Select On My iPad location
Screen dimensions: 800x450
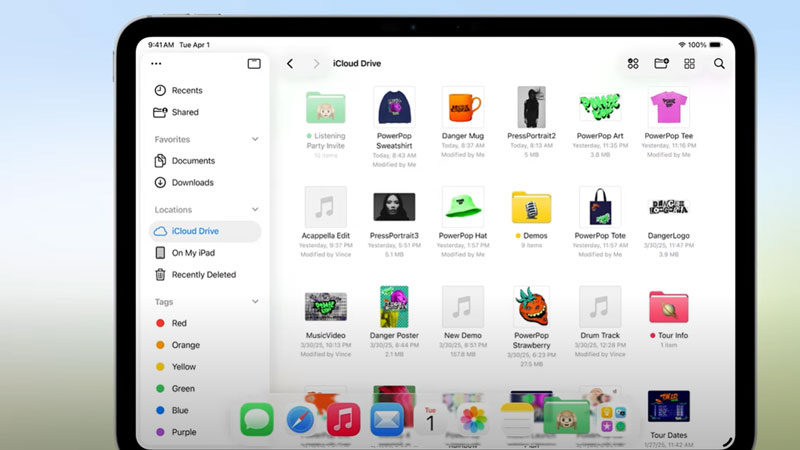pos(205,253)
